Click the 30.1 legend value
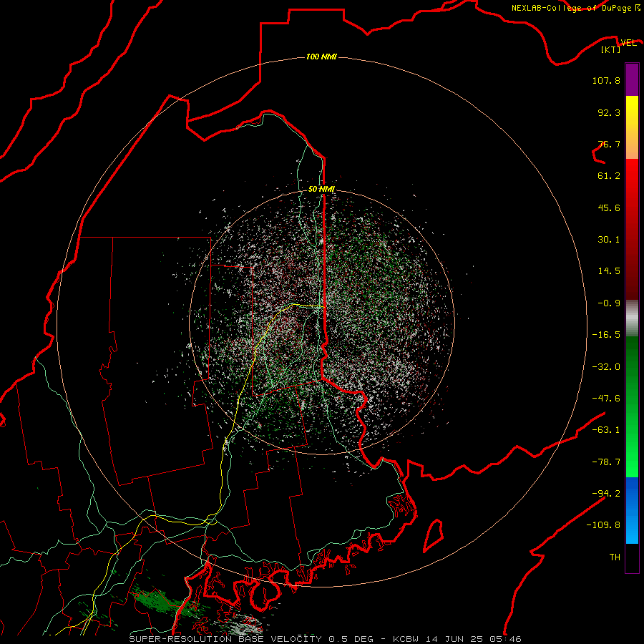The height and width of the screenshot is (644, 644). (609, 240)
